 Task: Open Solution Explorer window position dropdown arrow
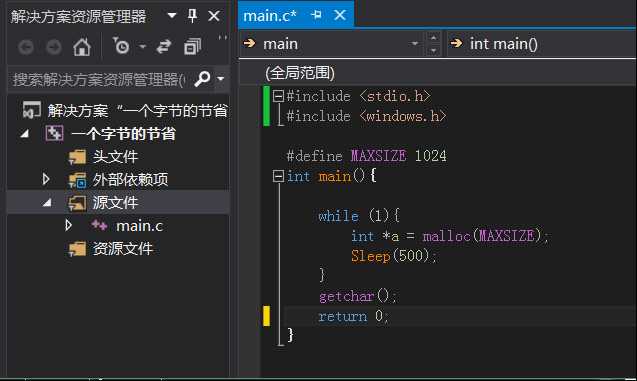[172, 15]
